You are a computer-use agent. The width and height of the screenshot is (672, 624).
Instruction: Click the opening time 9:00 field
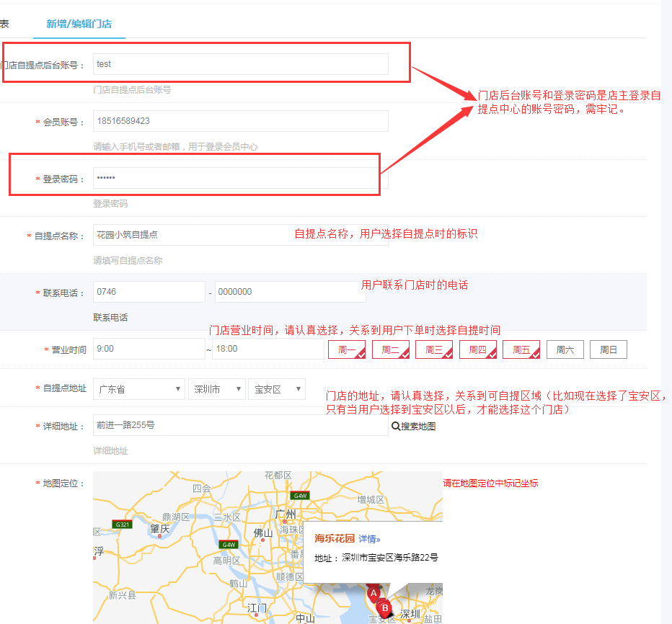click(149, 349)
